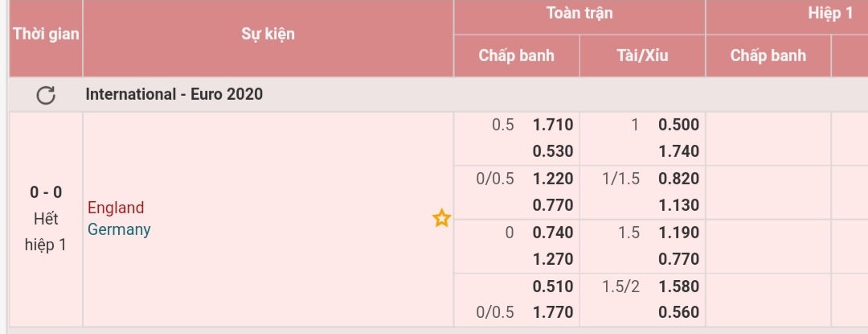Click Chấp banh header under Hiệp 1

pos(768,56)
